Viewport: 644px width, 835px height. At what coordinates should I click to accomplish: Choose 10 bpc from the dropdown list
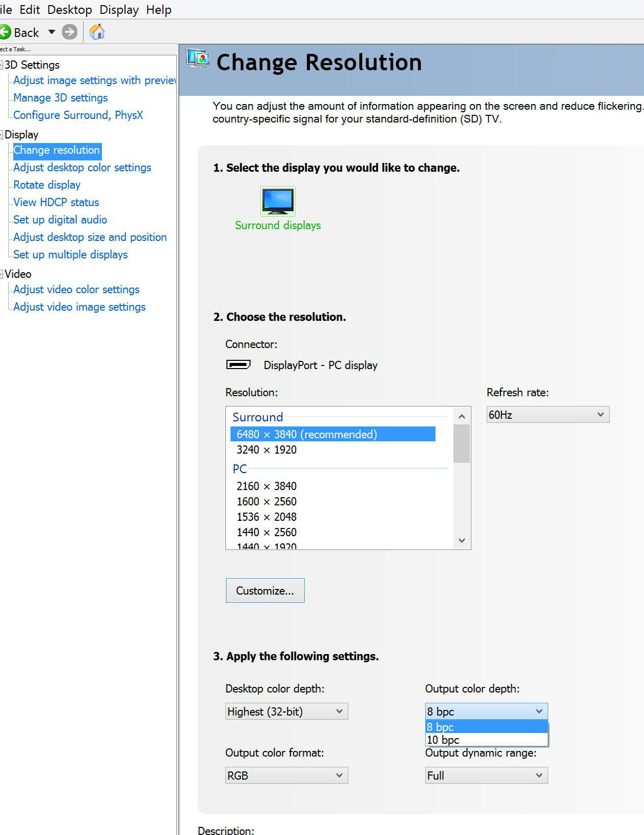tap(486, 740)
